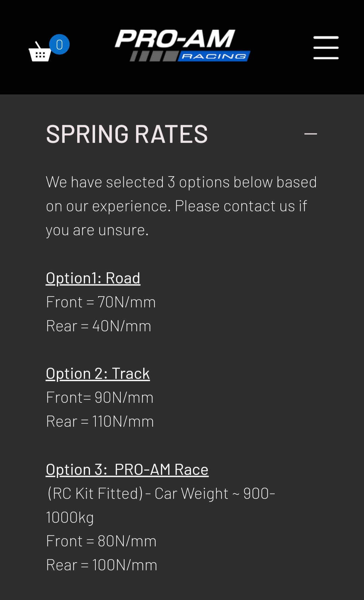Viewport: 364px width, 600px height.
Task: Click the blue cart count badge
Action: click(x=59, y=44)
